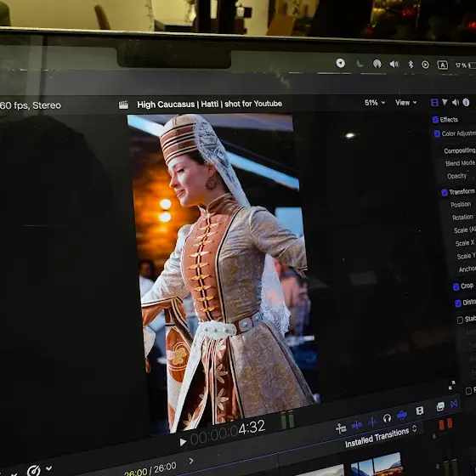Open the Effects browser filmstrip icon
476x476 pixels.
click(x=420, y=411)
